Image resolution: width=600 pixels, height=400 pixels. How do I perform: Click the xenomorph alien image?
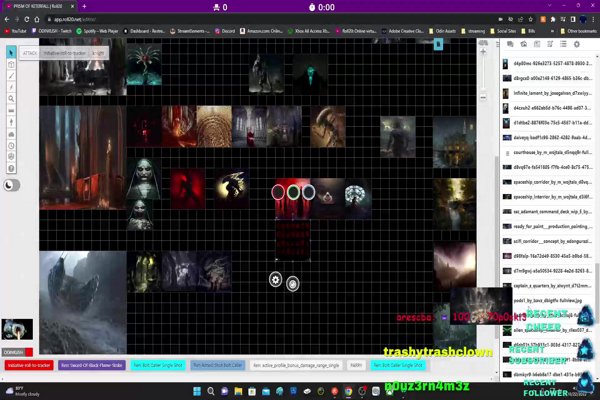tap(328, 127)
